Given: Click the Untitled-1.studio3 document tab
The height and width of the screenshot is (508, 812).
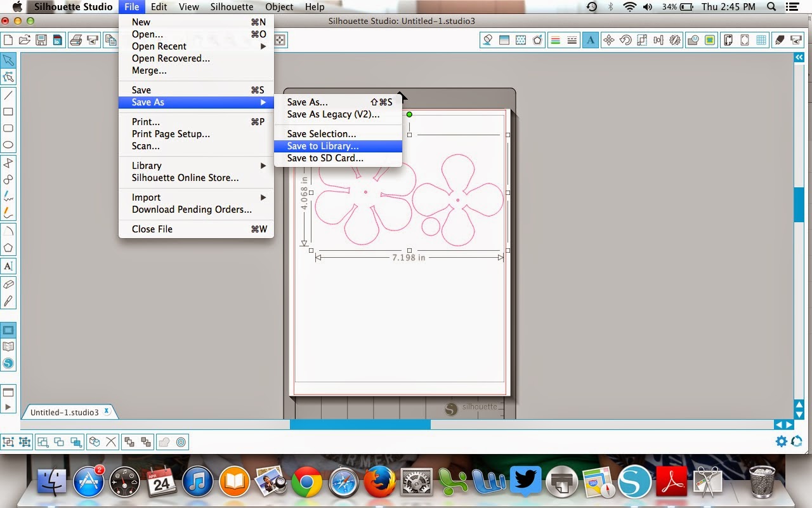Looking at the screenshot, I should pyautogui.click(x=69, y=412).
